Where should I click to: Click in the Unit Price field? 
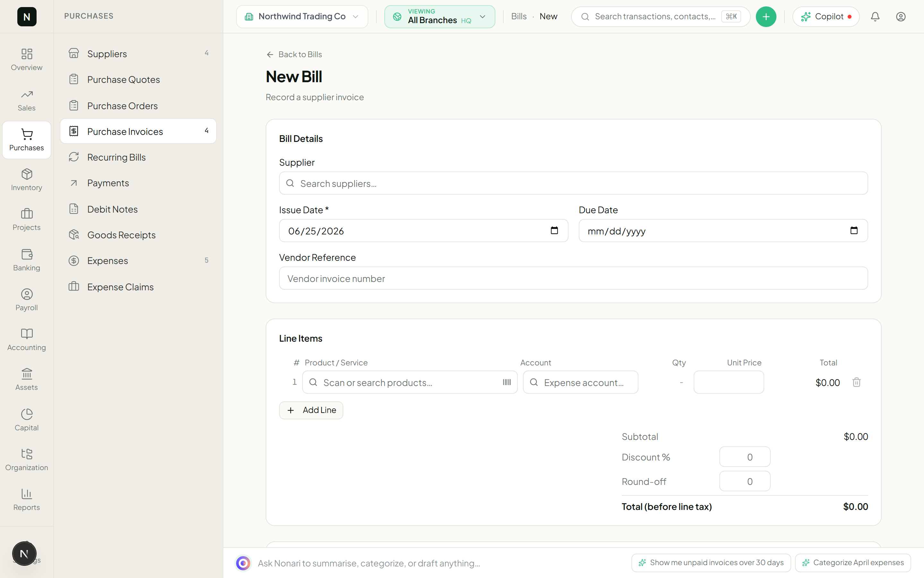point(729,382)
